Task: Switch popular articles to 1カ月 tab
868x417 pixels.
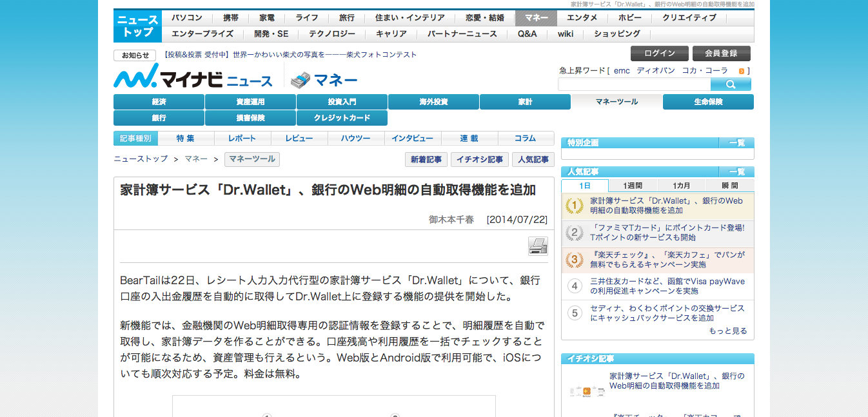Action: coord(681,186)
